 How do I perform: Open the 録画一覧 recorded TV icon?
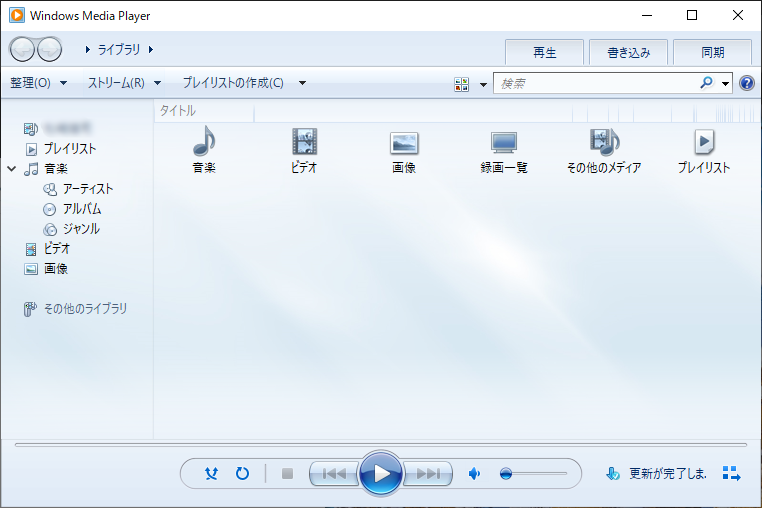(x=504, y=143)
